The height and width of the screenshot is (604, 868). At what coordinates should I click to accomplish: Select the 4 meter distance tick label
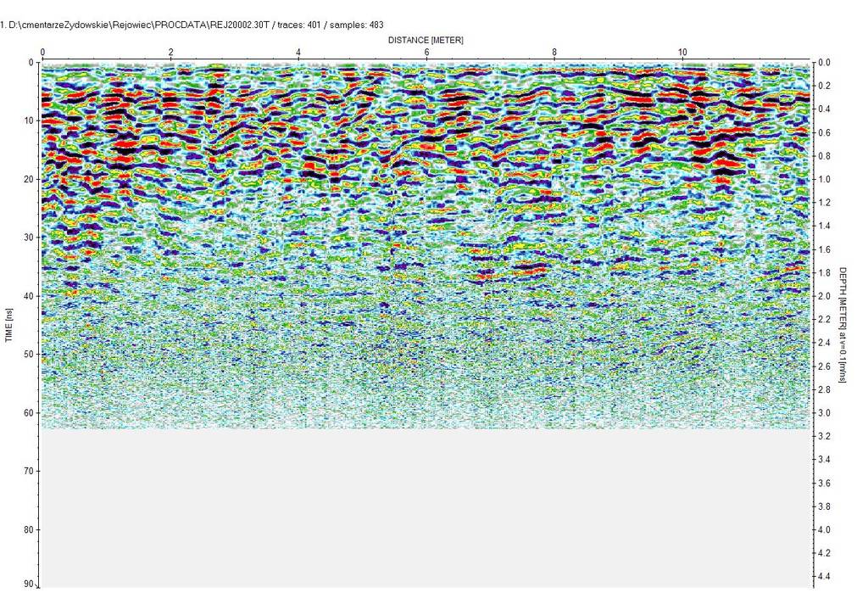click(298, 52)
